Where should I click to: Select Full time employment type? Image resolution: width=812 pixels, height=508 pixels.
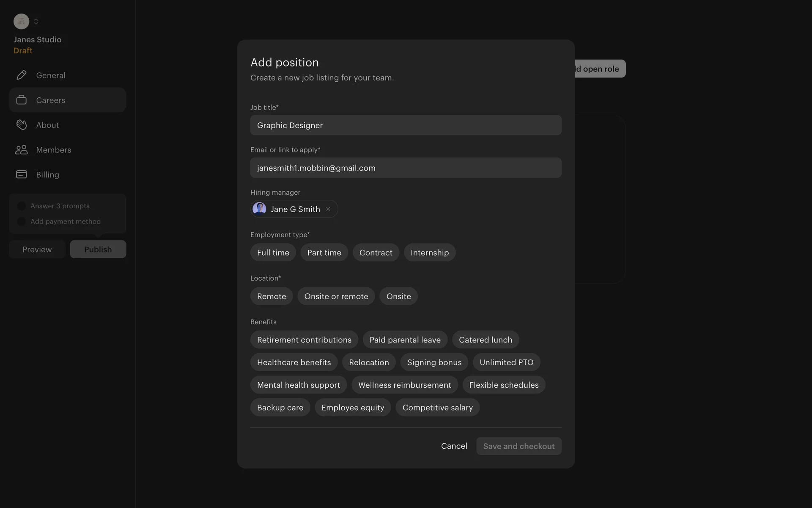tap(273, 253)
